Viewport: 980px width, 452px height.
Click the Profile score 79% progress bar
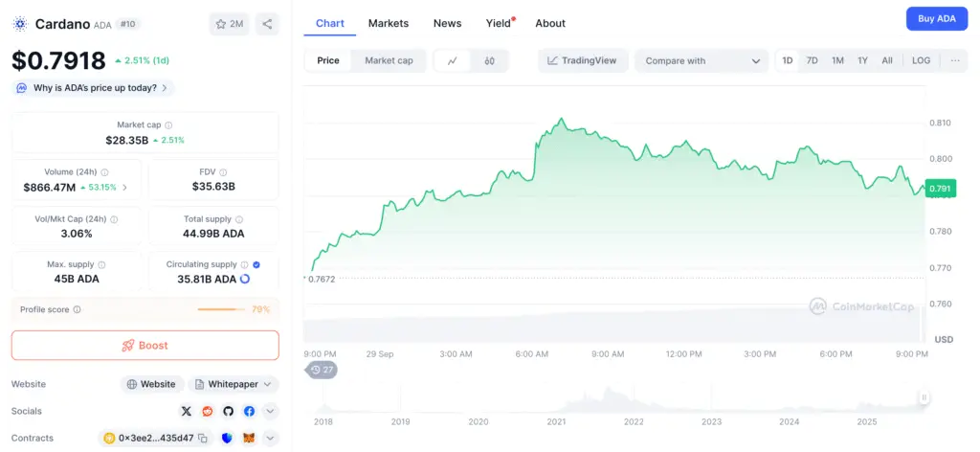222,309
